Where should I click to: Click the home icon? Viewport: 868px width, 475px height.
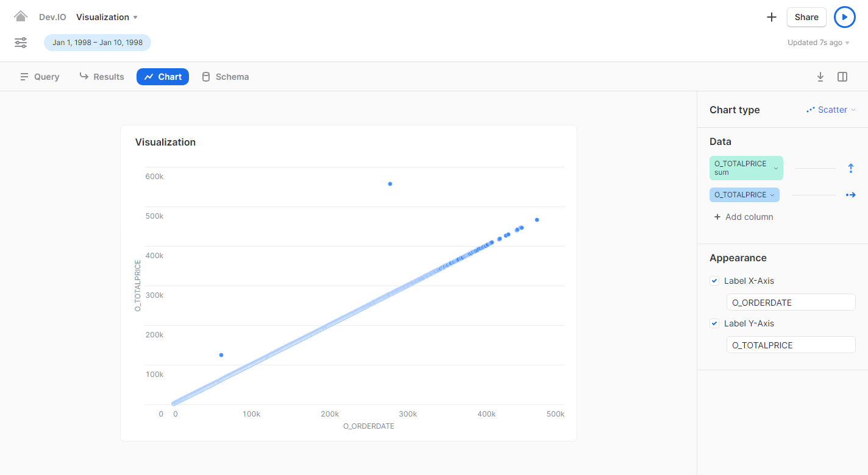click(21, 16)
